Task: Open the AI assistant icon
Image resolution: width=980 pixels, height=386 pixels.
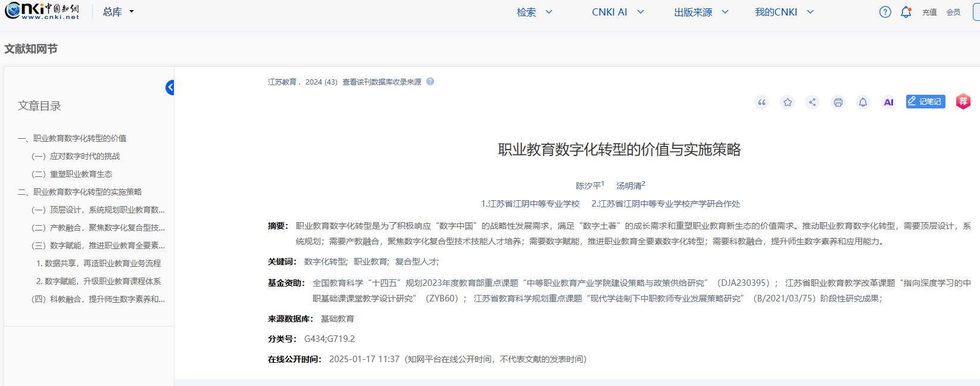Action: click(888, 102)
